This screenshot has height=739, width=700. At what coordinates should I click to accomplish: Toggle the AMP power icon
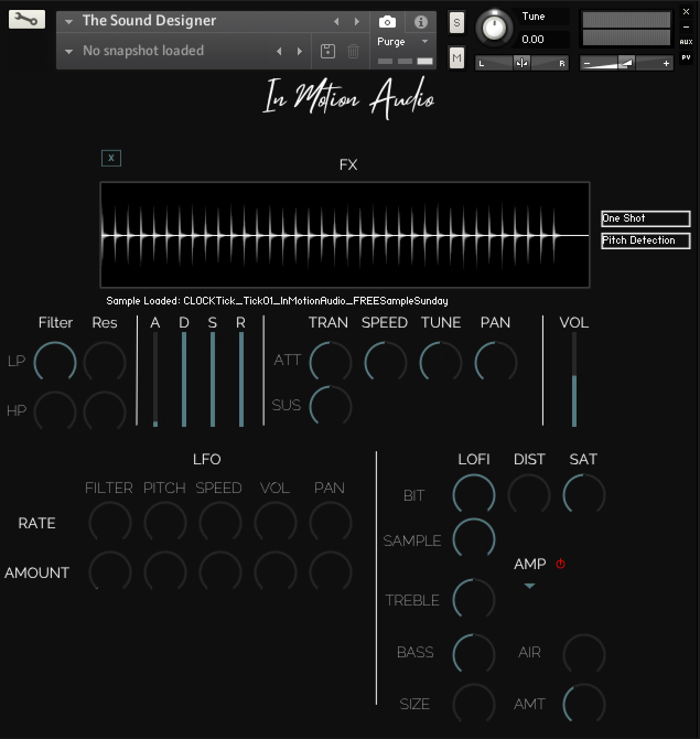coord(561,564)
